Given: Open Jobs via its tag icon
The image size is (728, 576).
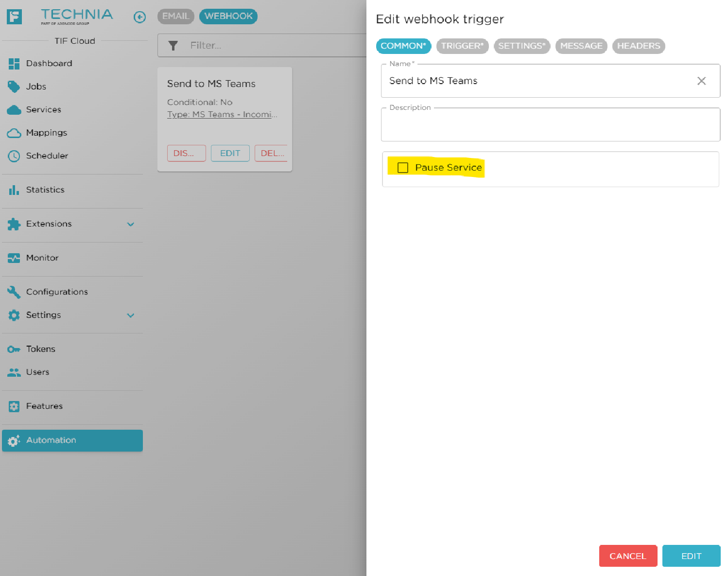Looking at the screenshot, I should [14, 87].
